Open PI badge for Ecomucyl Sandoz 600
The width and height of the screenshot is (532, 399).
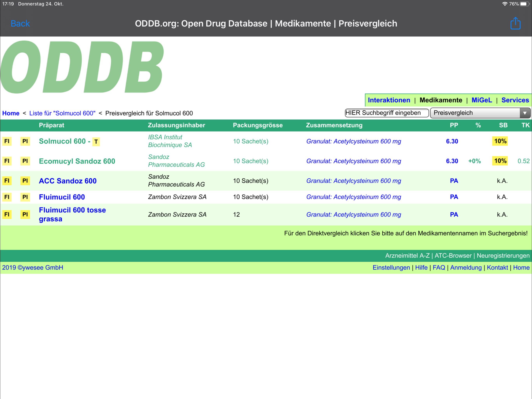(25, 161)
